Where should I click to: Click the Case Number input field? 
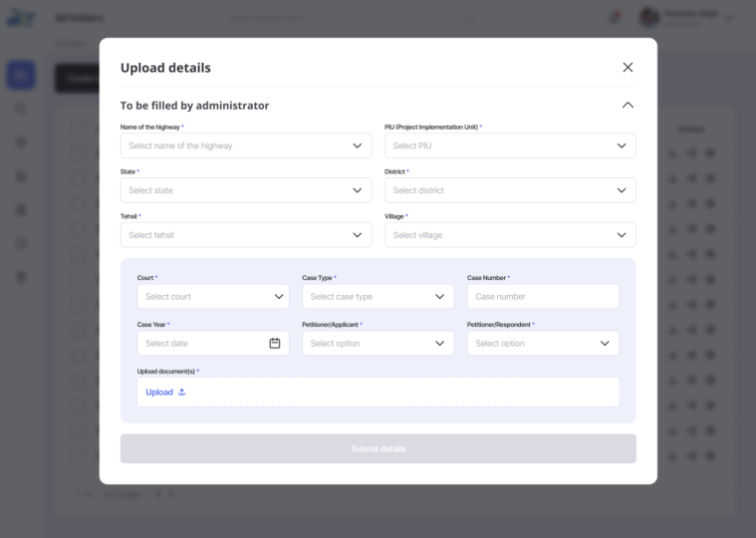[x=543, y=297]
